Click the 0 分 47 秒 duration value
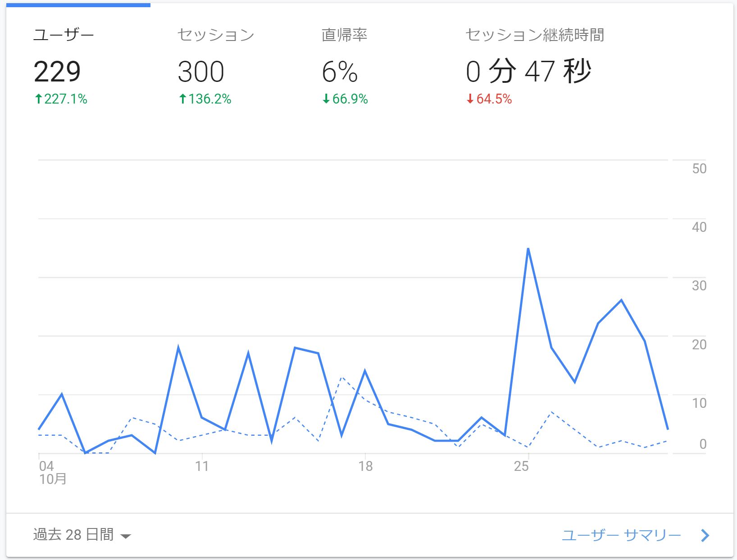This screenshot has height=560, width=737. [x=528, y=72]
